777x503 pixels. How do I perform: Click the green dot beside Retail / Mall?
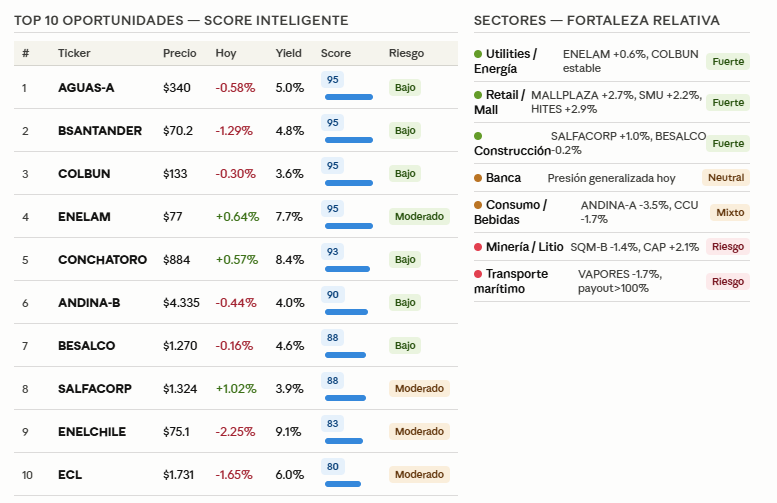[478, 95]
